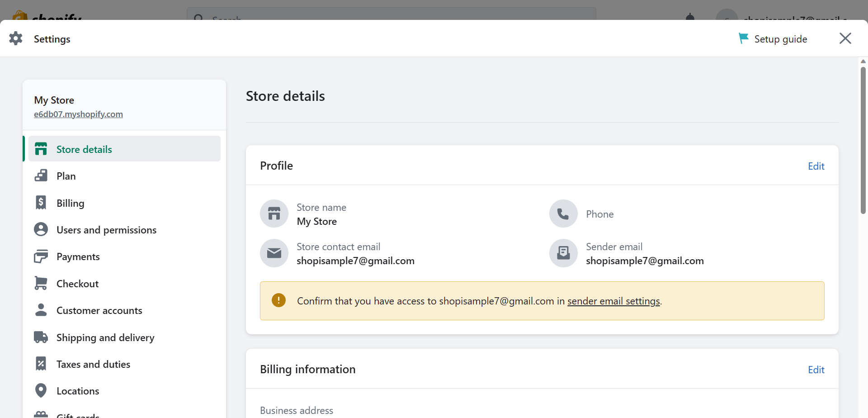The height and width of the screenshot is (418, 868).
Task: Open the Store details menu item
Action: [124, 149]
